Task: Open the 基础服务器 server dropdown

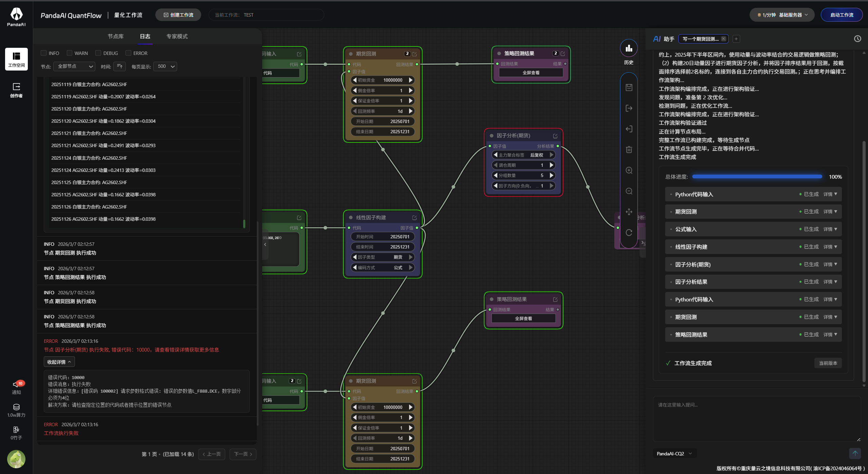Action: click(x=782, y=15)
